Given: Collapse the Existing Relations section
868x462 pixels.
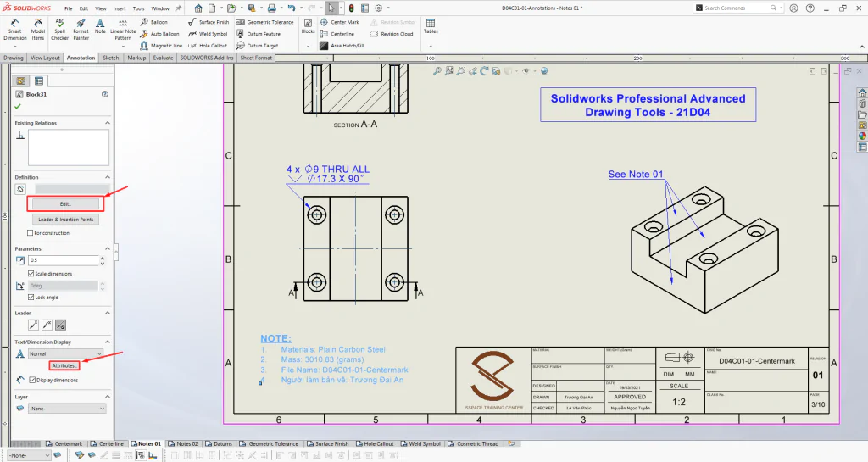Looking at the screenshot, I should click(108, 123).
